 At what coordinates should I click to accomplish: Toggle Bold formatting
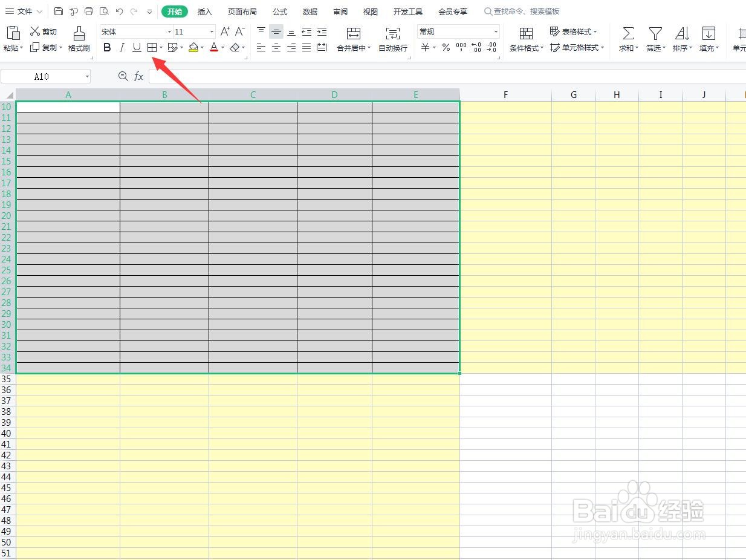point(107,47)
